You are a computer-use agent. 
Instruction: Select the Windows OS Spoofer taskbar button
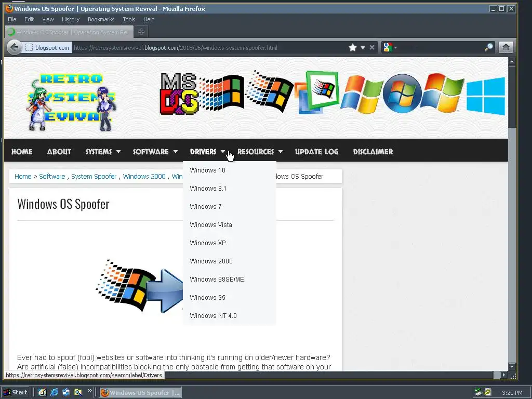(140, 393)
